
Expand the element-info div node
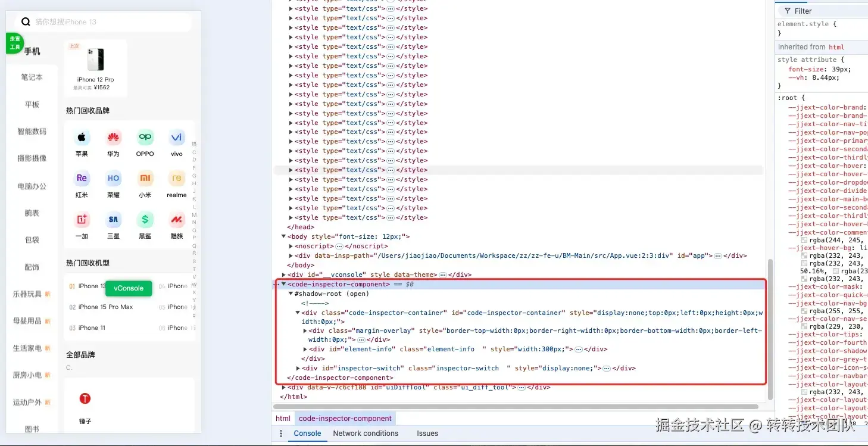click(x=305, y=349)
